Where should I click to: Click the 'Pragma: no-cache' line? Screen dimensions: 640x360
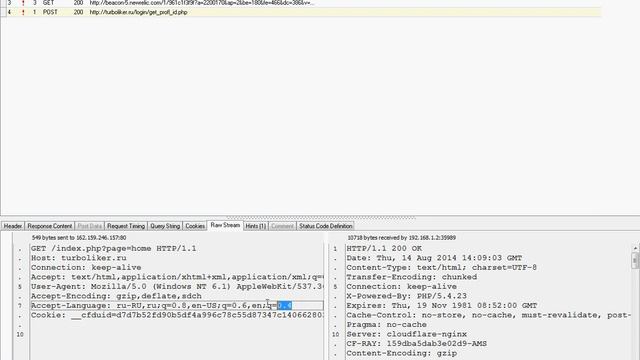click(387, 324)
